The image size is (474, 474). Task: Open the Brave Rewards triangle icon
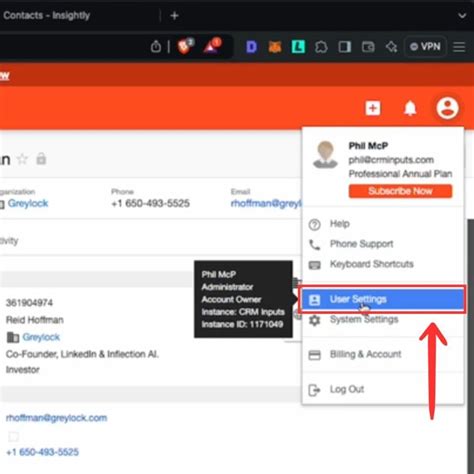pyautogui.click(x=212, y=46)
